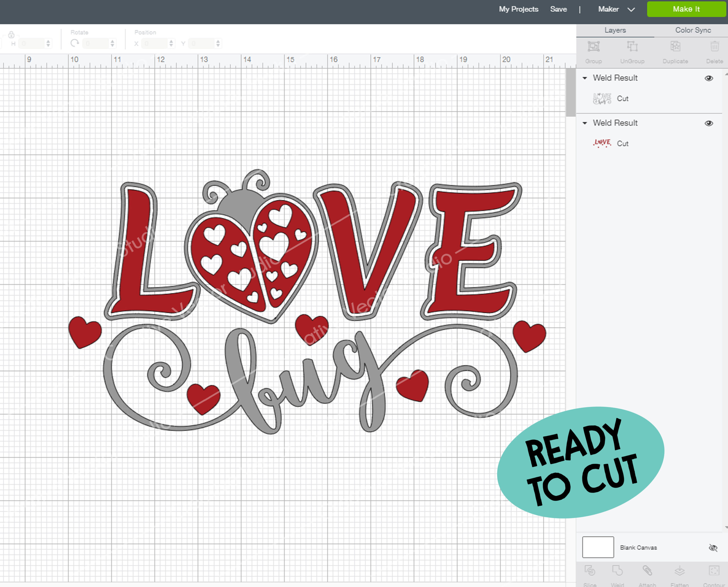Screen dimensions: 728x587
Task: Click the UnGroup icon
Action: (x=632, y=46)
